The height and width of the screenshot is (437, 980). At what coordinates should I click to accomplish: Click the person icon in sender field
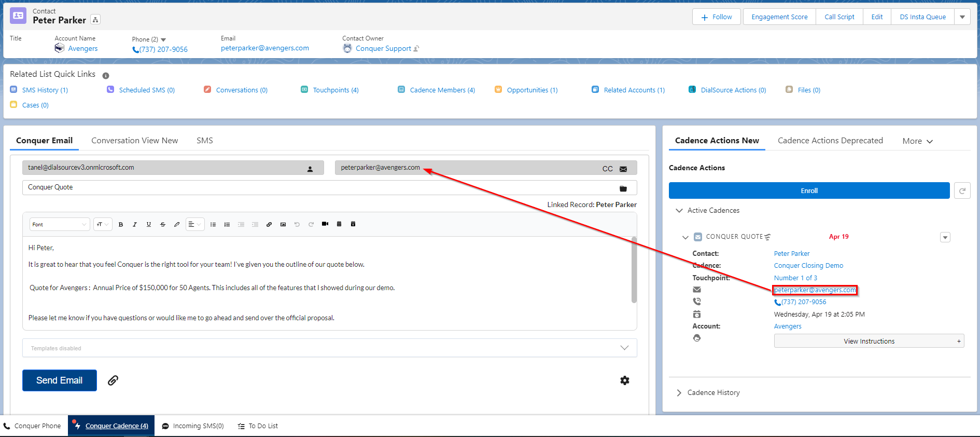[310, 169]
